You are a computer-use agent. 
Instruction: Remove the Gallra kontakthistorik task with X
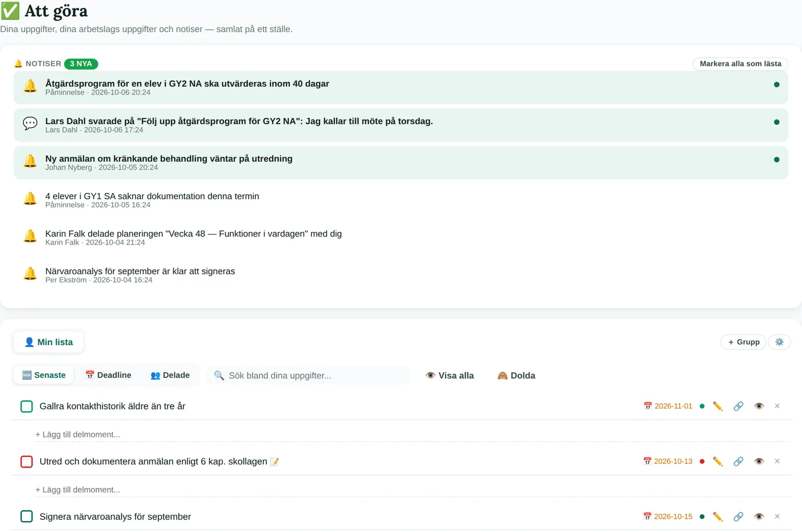[x=777, y=406]
